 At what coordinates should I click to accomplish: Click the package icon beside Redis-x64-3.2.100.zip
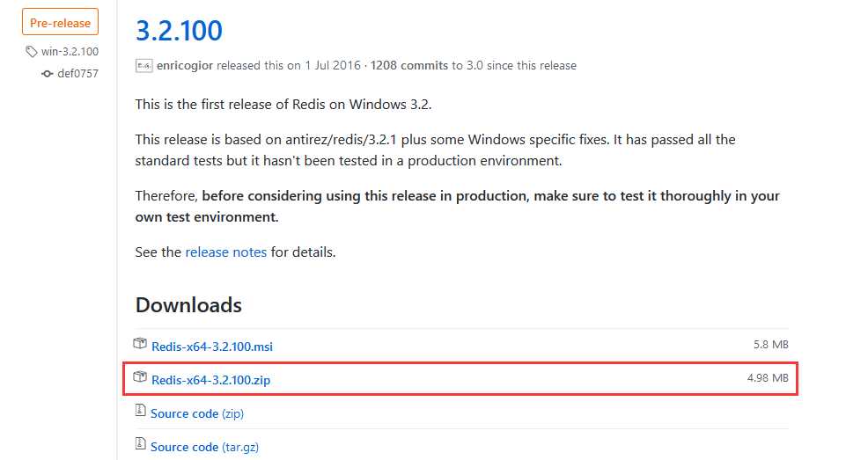pos(140,377)
